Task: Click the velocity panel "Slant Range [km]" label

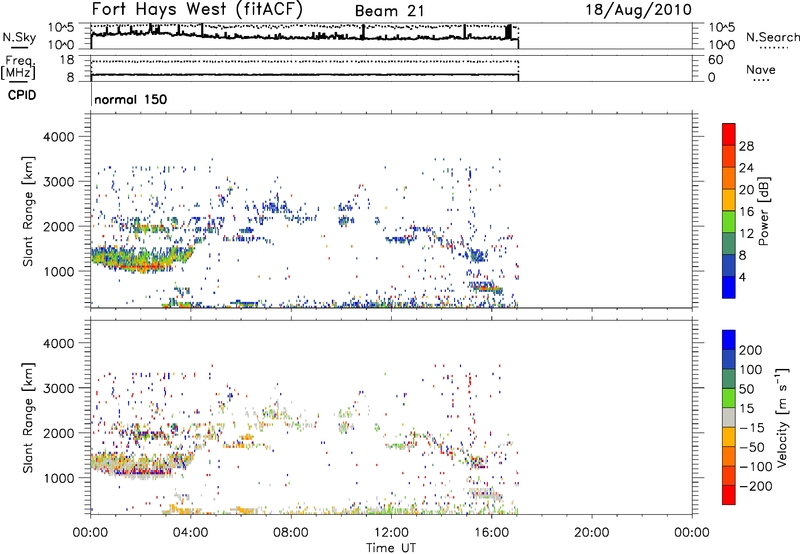Action: [x=28, y=417]
